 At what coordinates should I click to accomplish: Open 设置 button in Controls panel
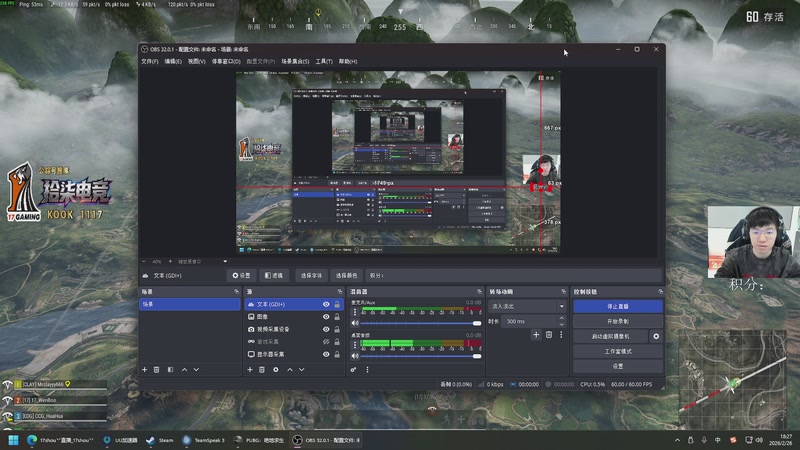(x=618, y=366)
